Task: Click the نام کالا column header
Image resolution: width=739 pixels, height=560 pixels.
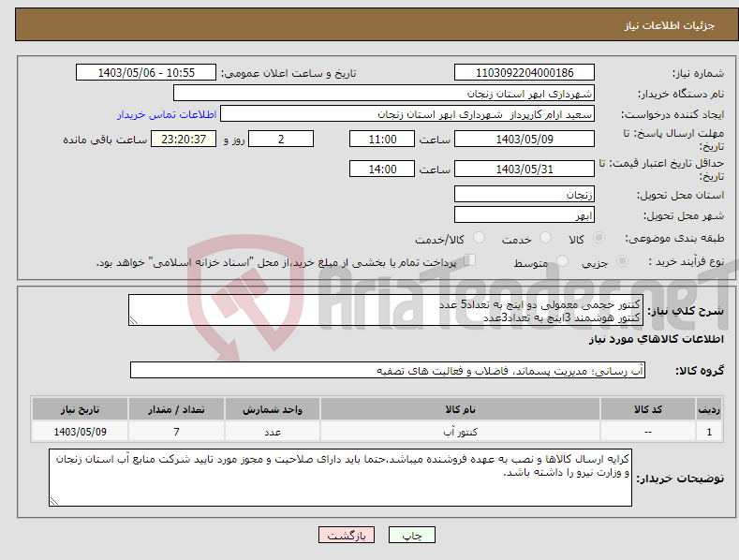Action: coord(460,409)
